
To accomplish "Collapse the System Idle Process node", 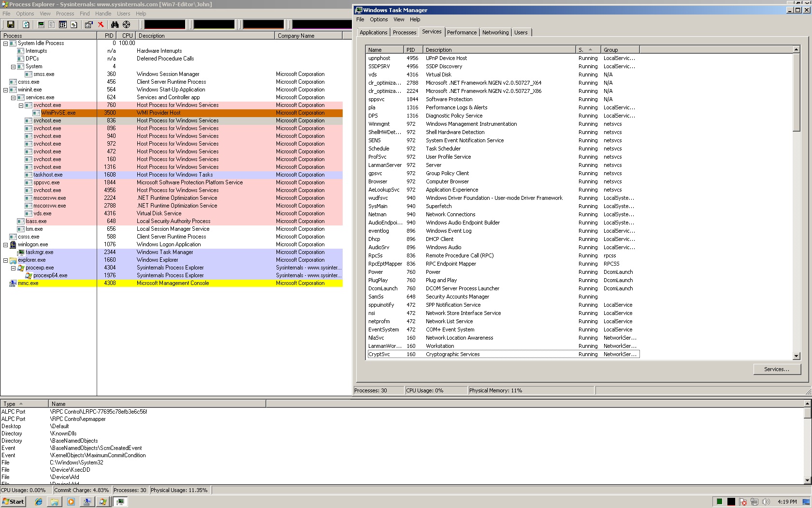I will (6, 44).
